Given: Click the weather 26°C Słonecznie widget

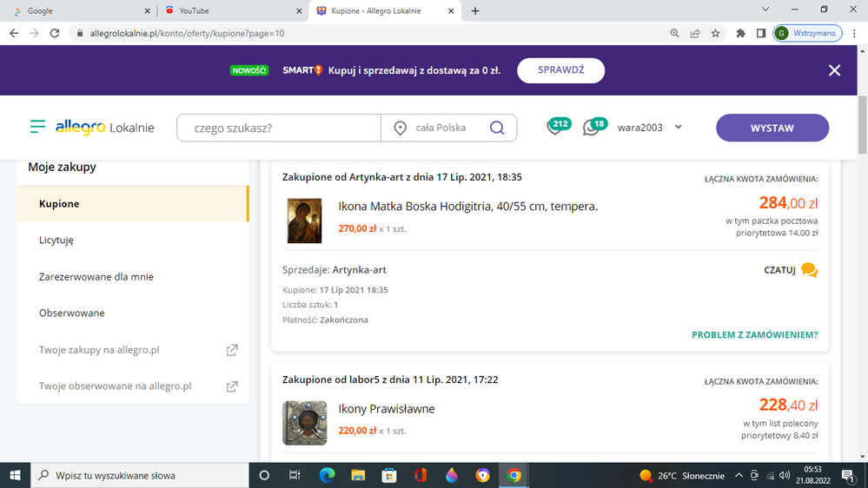Looking at the screenshot, I should (x=682, y=475).
